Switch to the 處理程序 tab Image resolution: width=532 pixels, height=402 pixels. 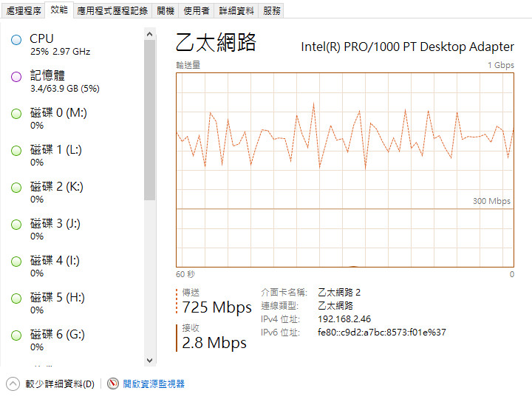pyautogui.click(x=24, y=11)
